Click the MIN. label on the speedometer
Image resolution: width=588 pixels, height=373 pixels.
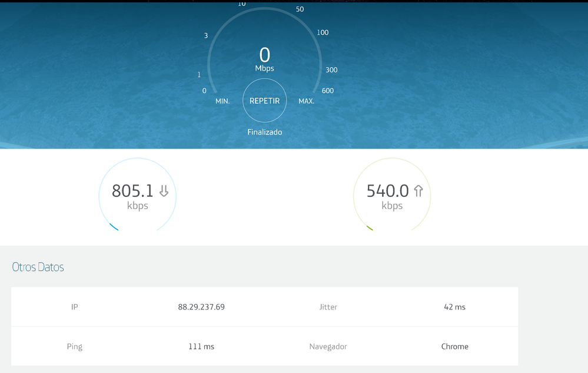point(222,101)
